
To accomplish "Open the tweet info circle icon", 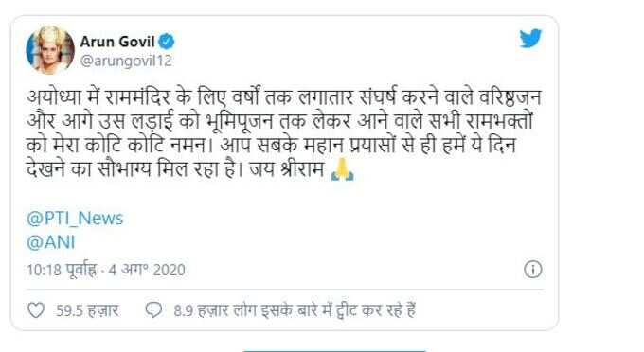I will (x=532, y=270).
